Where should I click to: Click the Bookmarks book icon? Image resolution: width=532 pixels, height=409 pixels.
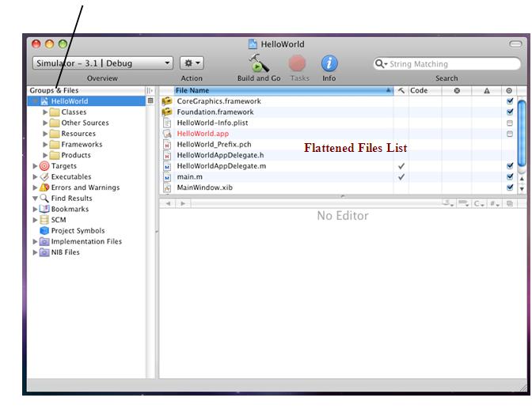[44, 209]
